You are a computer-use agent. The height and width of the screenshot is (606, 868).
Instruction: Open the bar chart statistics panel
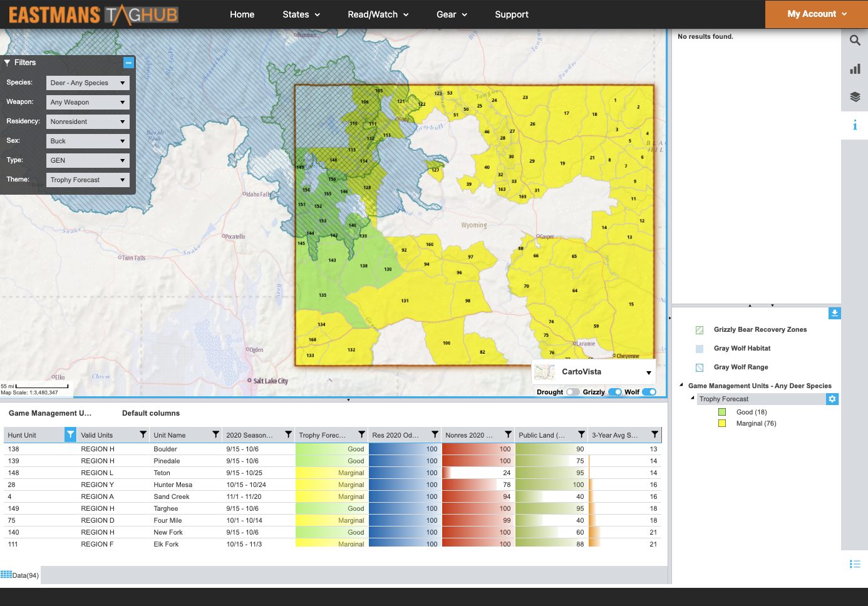pyautogui.click(x=854, y=69)
